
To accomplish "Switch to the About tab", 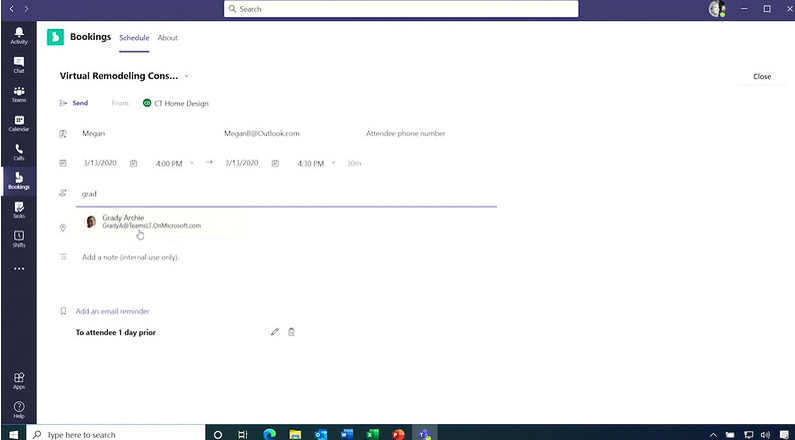I will 167,38.
